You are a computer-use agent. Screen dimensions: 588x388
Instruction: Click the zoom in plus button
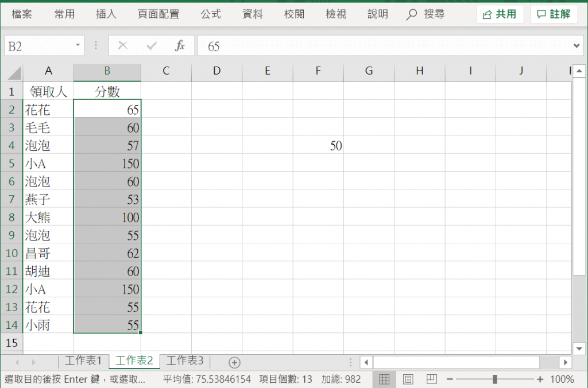pyautogui.click(x=540, y=379)
